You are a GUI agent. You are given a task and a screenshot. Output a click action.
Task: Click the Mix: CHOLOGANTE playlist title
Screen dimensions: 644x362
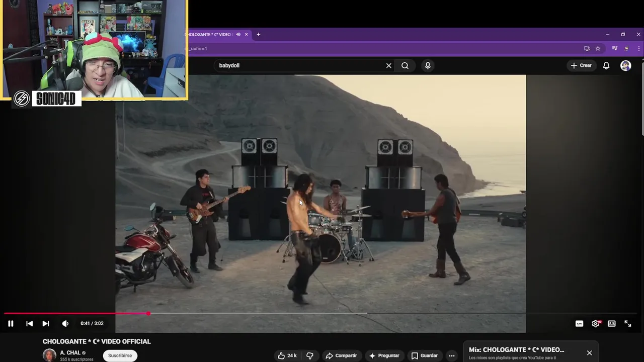click(x=516, y=349)
